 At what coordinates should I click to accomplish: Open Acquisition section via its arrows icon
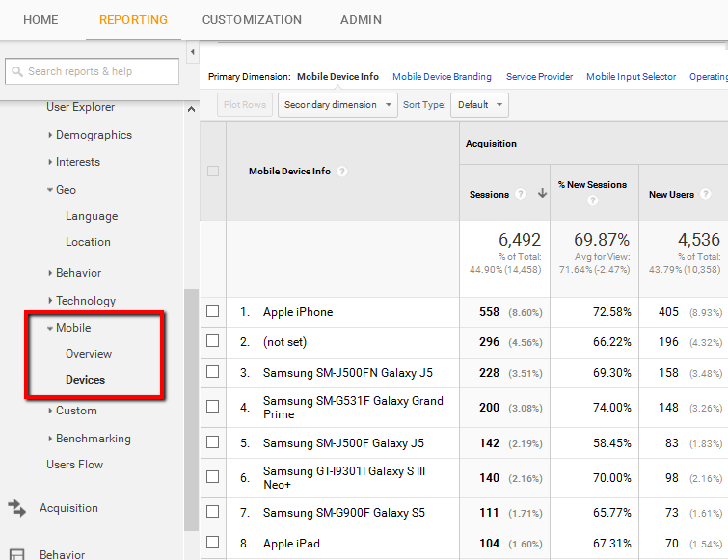[17, 508]
